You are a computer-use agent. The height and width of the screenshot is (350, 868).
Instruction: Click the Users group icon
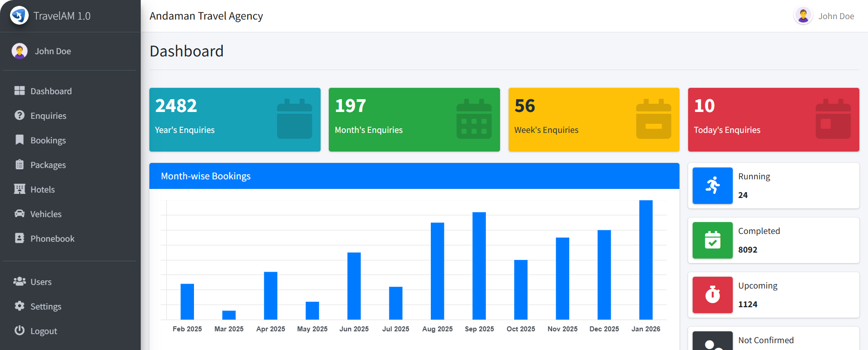[x=19, y=282]
